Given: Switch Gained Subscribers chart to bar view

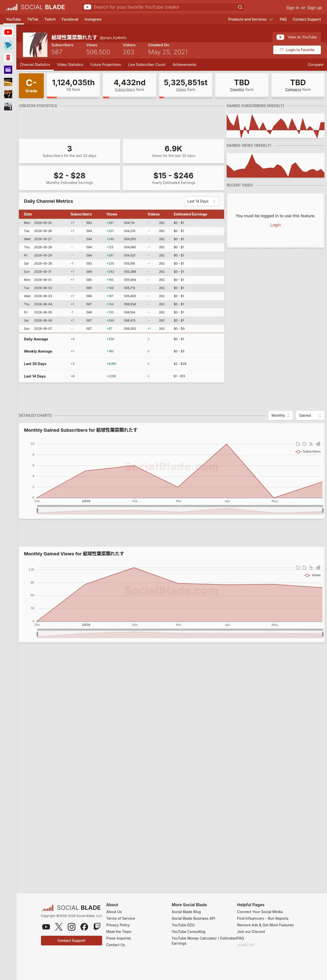Looking at the screenshot, I should click(318, 444).
